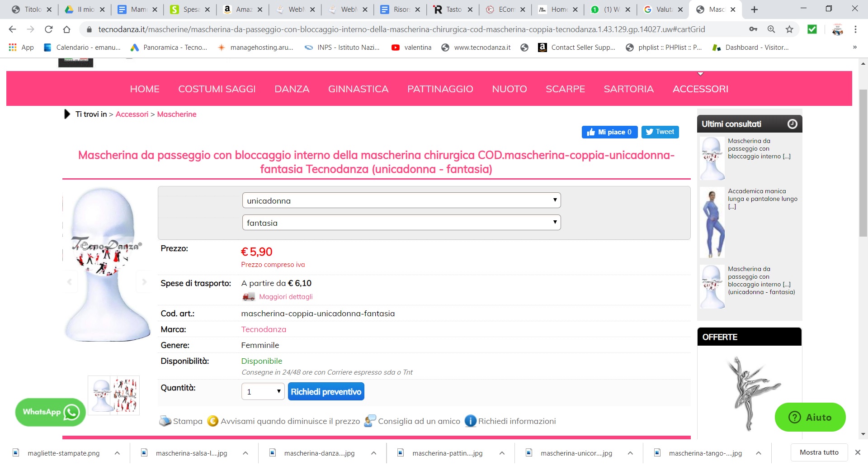Expand mascherina-tango download options
This screenshot has height=466, width=868.
click(x=759, y=453)
